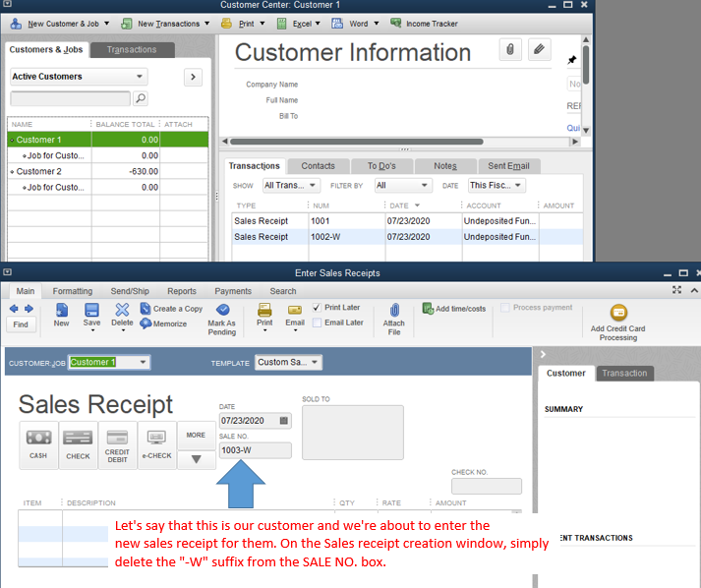
Task: Click the SALE NO. field
Action: 255,450
